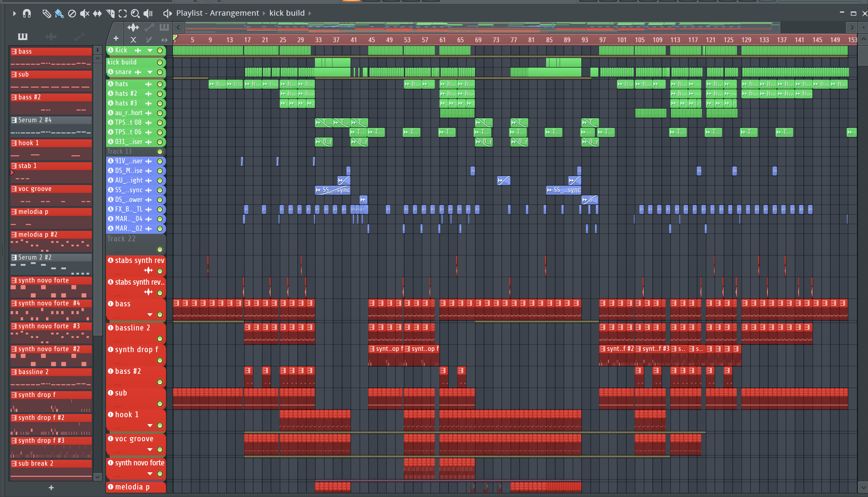Show pattern clips in the picker panel
This screenshot has width=868, height=497.
(23, 36)
